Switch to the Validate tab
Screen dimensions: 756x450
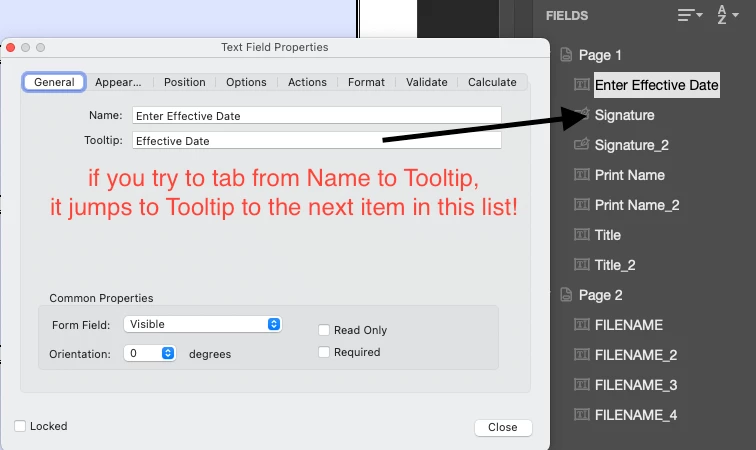click(427, 82)
